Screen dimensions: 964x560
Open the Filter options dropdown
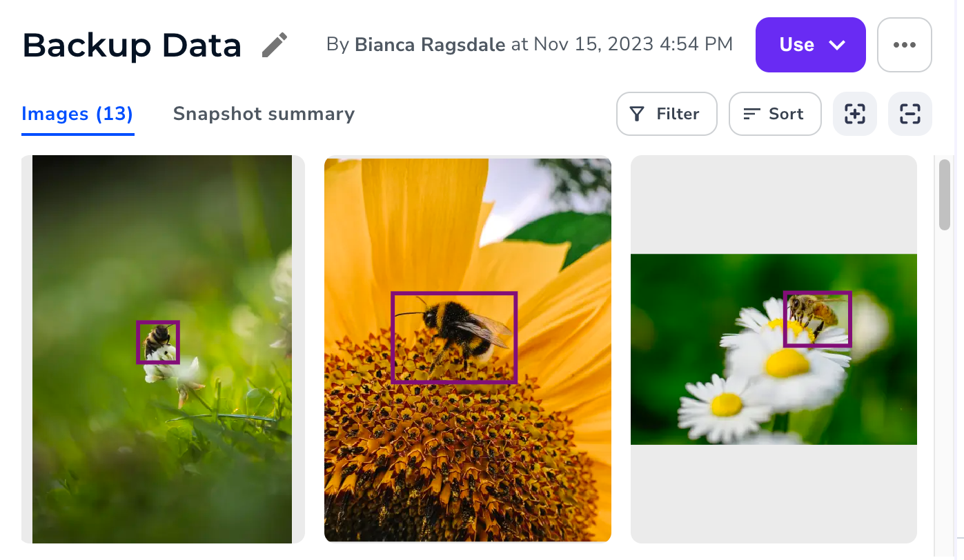(667, 114)
